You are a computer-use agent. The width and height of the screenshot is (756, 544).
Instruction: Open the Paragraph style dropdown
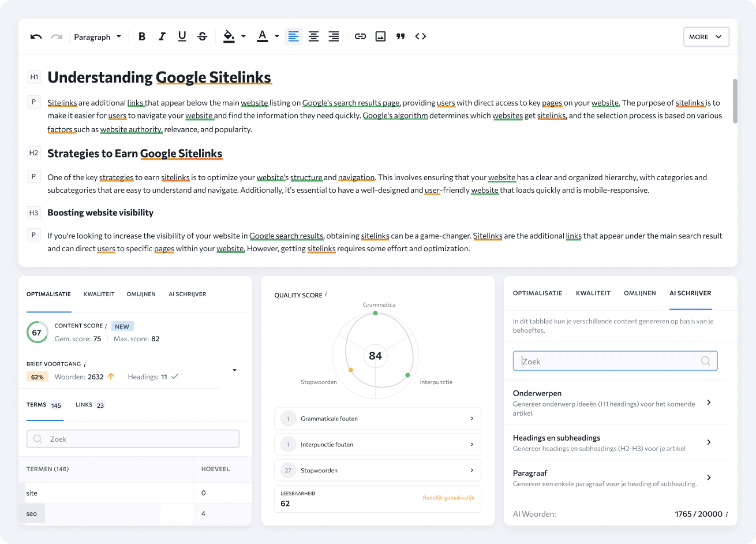point(98,36)
